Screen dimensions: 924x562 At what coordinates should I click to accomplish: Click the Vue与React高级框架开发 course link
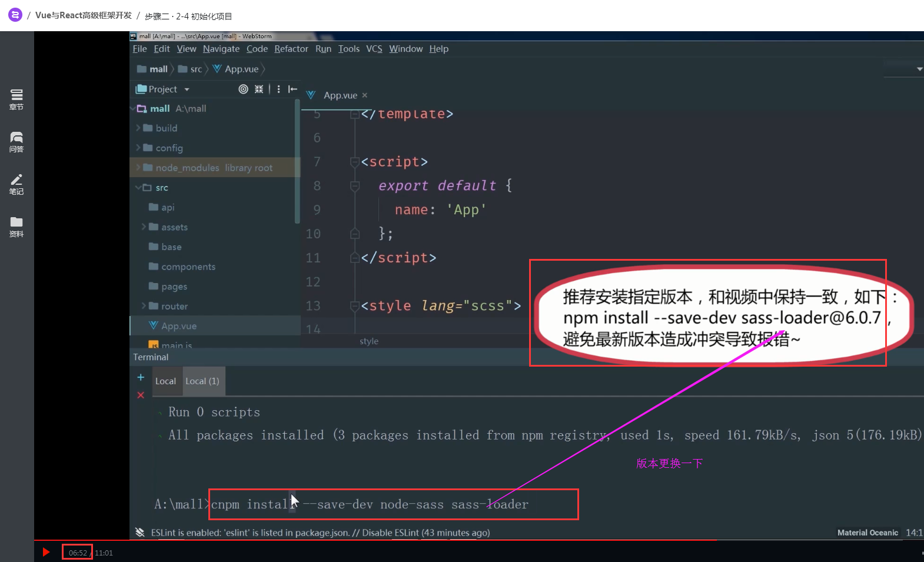84,15
